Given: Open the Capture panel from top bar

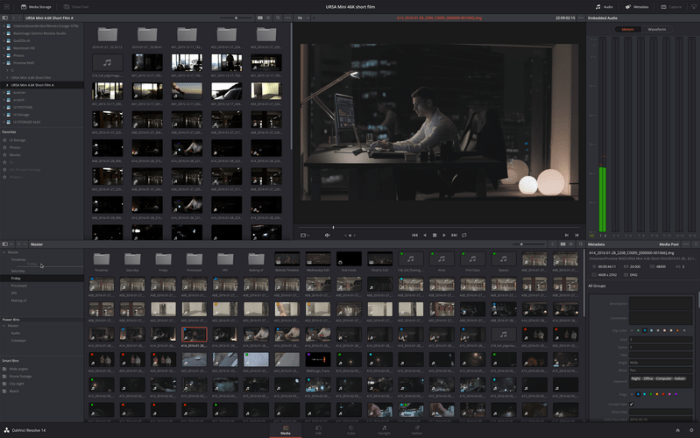Looking at the screenshot, I should tap(671, 7).
